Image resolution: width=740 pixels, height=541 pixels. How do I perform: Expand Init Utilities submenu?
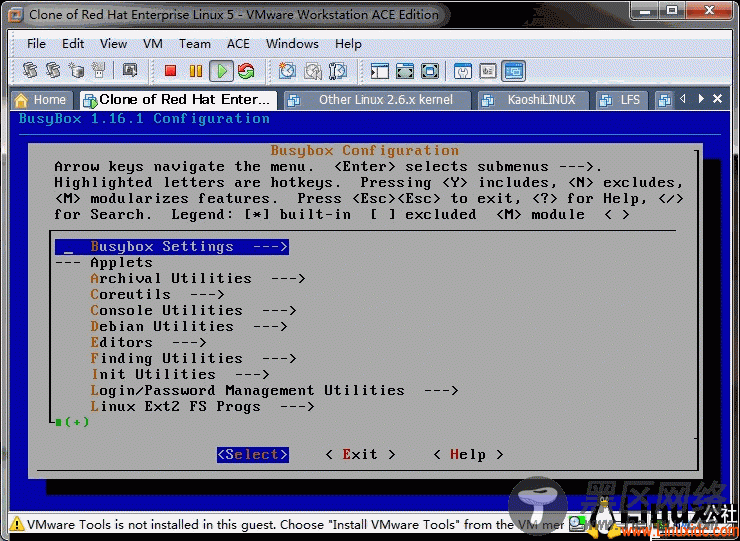180,374
